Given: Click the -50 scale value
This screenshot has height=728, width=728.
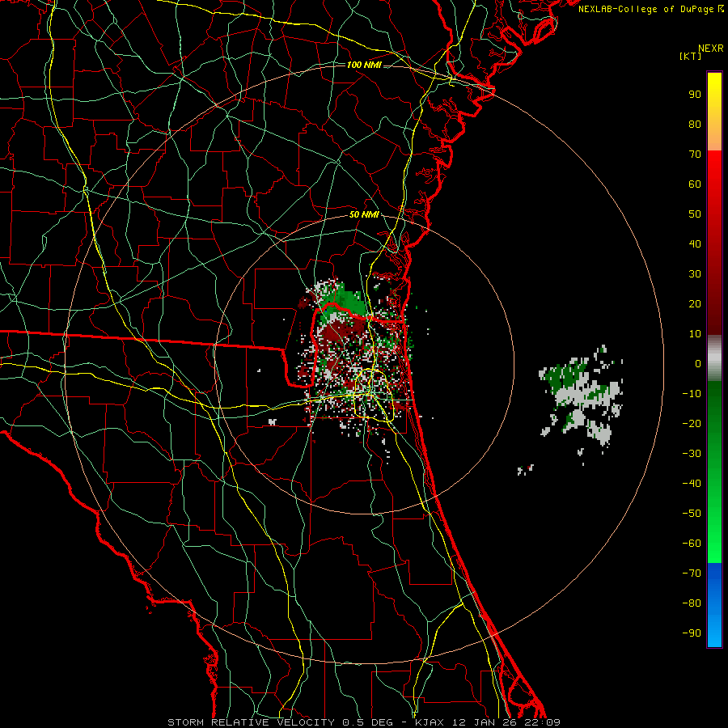Looking at the screenshot, I should (692, 513).
